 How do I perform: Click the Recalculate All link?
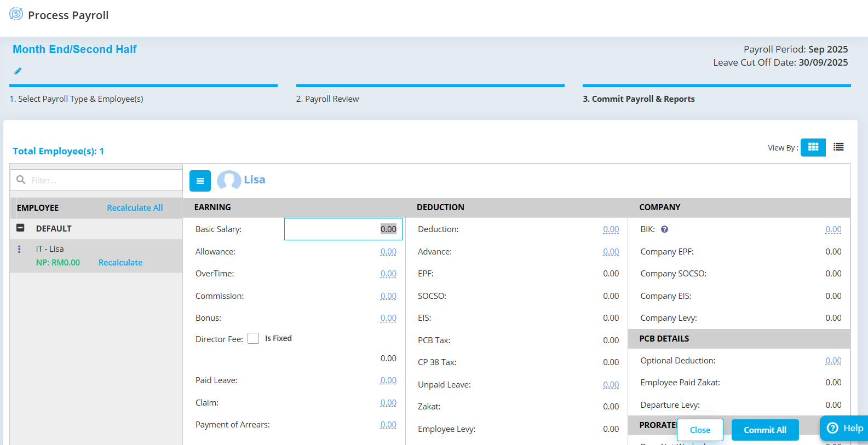coord(135,208)
